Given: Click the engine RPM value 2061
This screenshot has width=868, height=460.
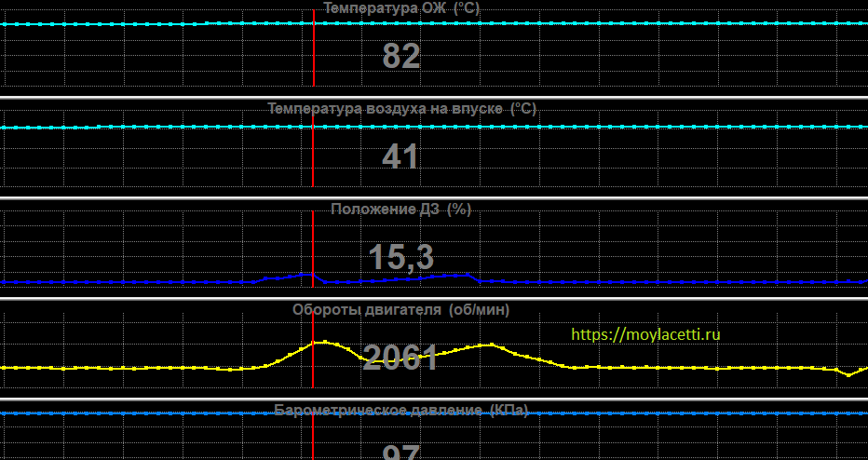Looking at the screenshot, I should [400, 358].
